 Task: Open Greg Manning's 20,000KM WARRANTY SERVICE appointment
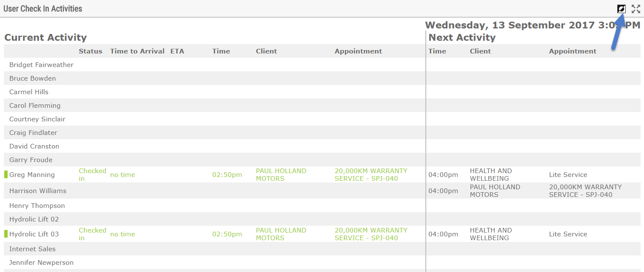(x=371, y=174)
